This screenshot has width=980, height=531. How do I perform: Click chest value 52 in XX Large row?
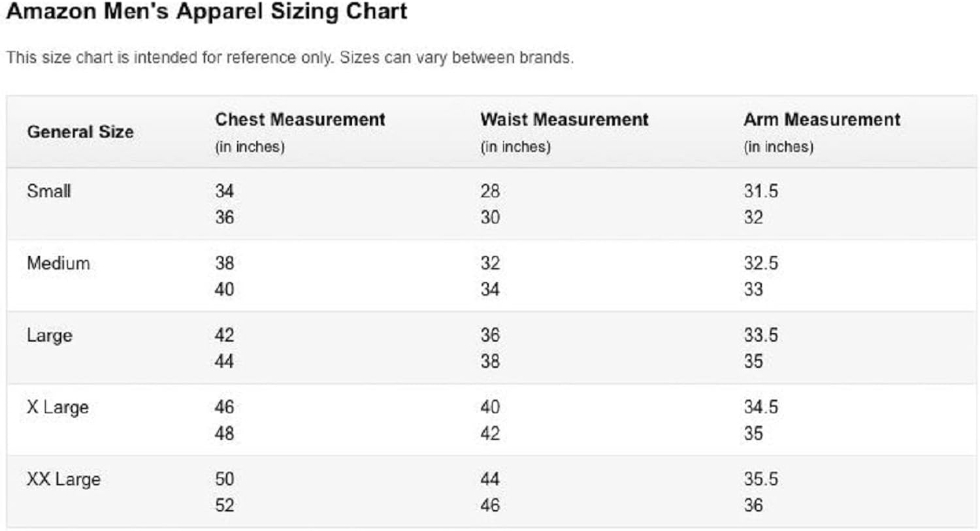pyautogui.click(x=224, y=505)
